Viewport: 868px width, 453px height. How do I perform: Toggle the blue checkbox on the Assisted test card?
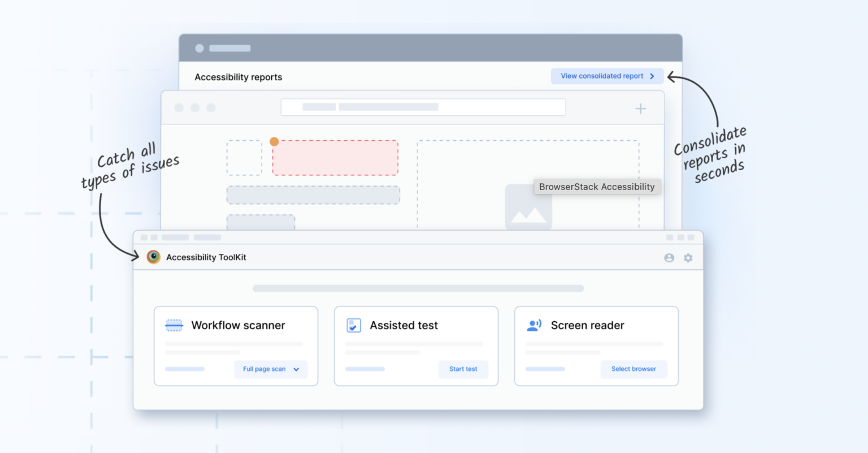click(x=353, y=325)
